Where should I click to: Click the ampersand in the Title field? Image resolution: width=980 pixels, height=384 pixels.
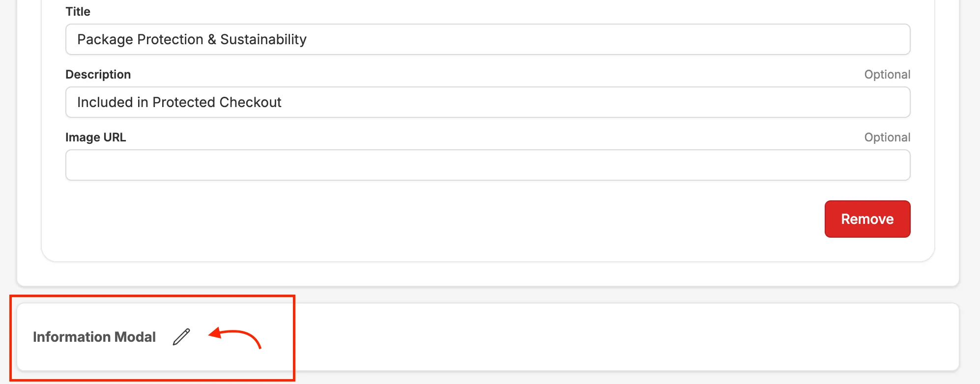pos(212,39)
